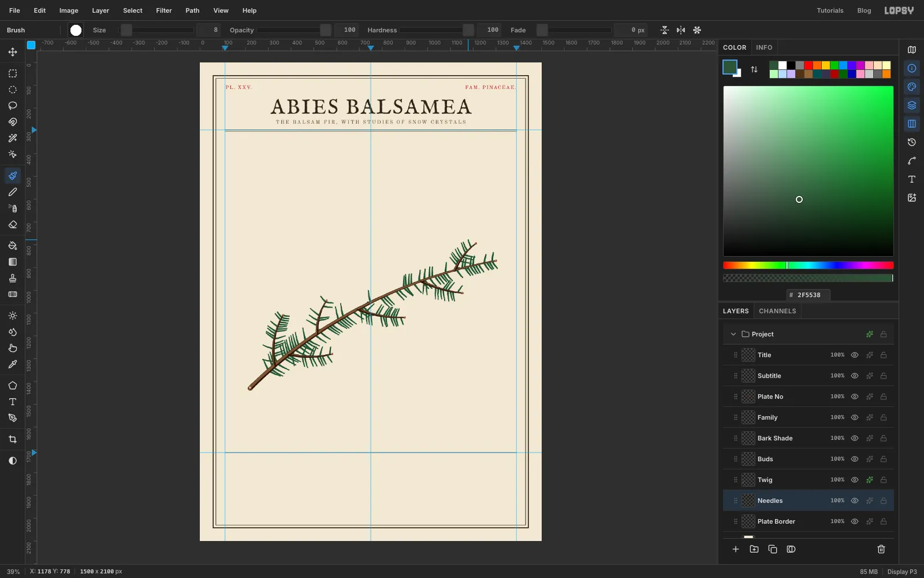Open the Blog link
This screenshot has width=924, height=578.
[864, 10]
